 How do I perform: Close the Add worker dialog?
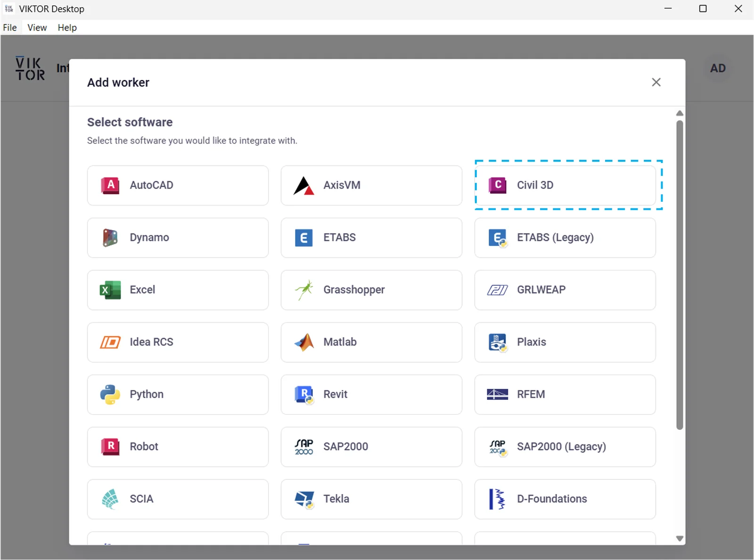coord(656,82)
